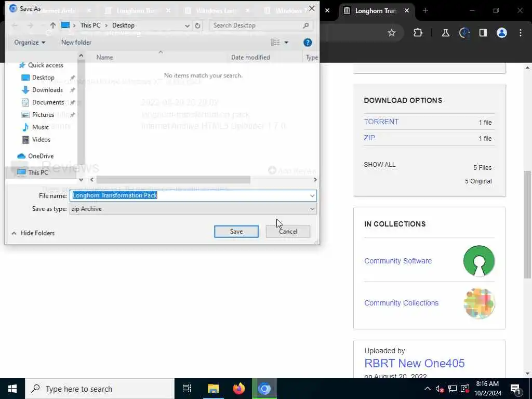Image resolution: width=532 pixels, height=399 pixels.
Task: Open the Desktop folder in the navigation pane
Action: [x=43, y=77]
